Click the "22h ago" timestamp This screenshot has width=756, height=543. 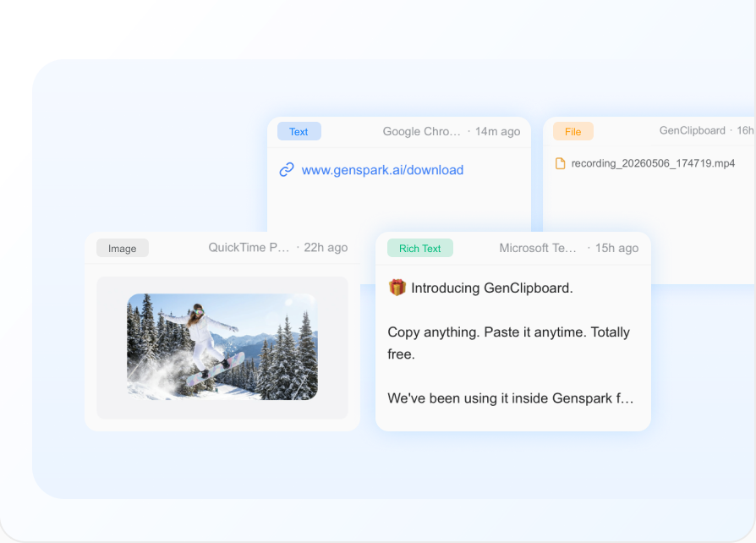pyautogui.click(x=326, y=248)
